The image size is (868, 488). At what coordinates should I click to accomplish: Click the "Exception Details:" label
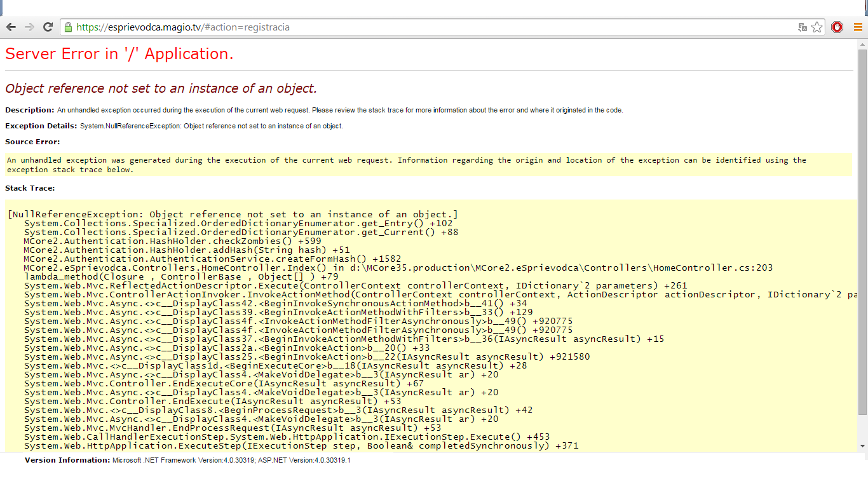41,126
